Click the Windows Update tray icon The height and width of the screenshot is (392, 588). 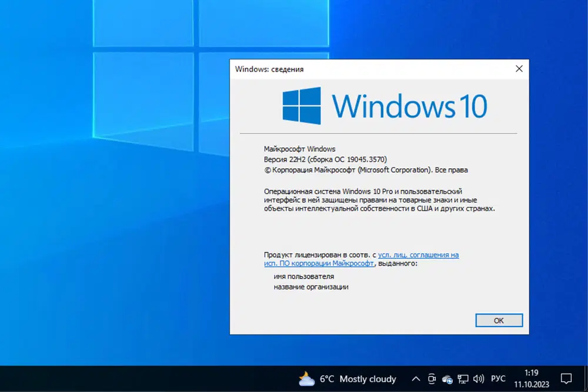pyautogui.click(x=432, y=379)
